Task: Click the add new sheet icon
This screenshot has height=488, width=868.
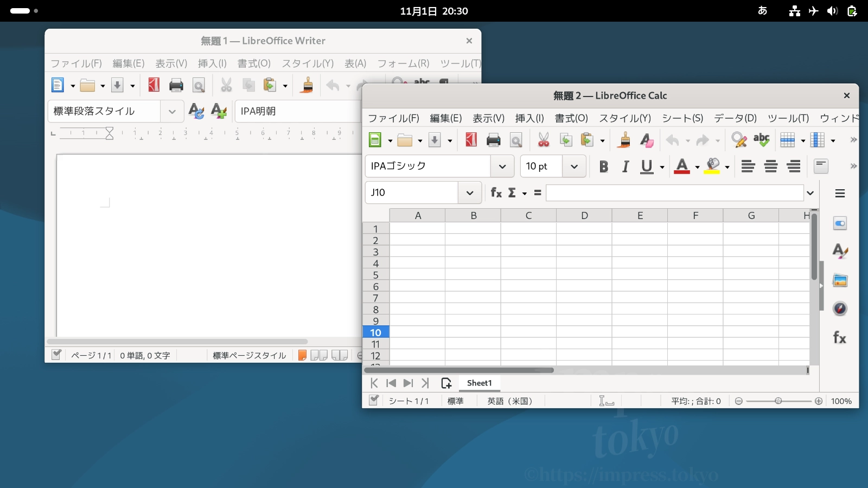Action: [x=446, y=383]
